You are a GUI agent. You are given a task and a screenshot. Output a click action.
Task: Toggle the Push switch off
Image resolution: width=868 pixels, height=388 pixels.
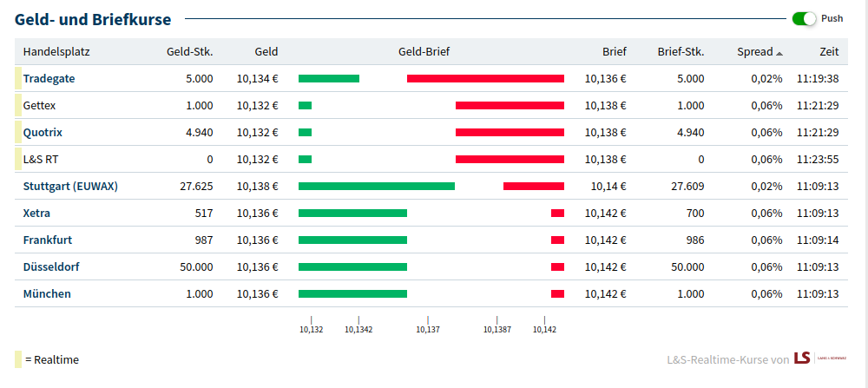(804, 18)
